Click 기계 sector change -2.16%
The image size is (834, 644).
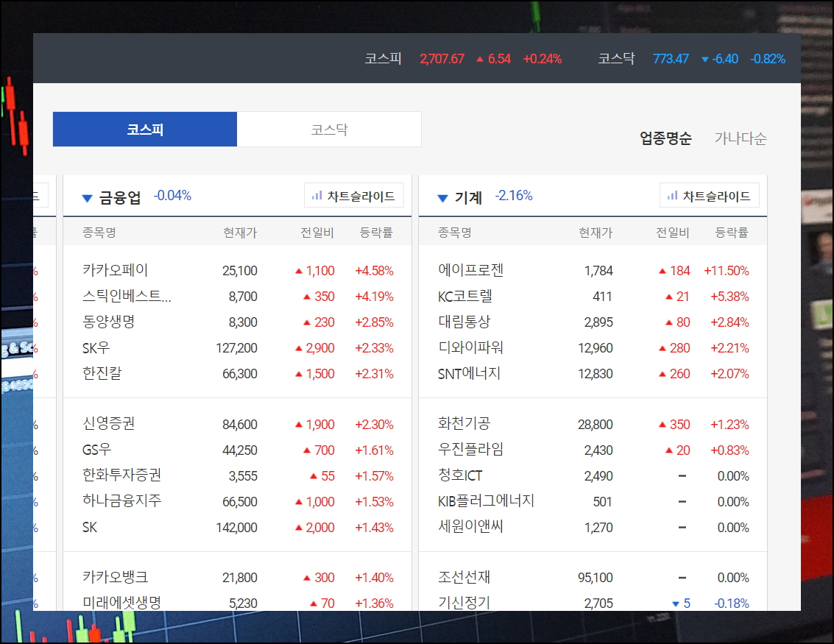click(x=514, y=196)
